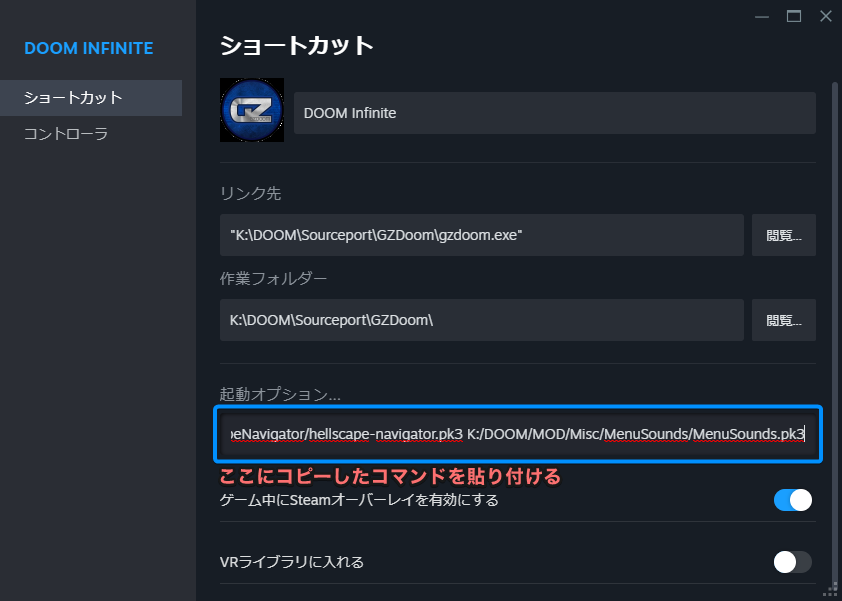Screen dimensions: 842x601
Task: Enable the VRライブラリに入れる toggle
Action: (793, 562)
